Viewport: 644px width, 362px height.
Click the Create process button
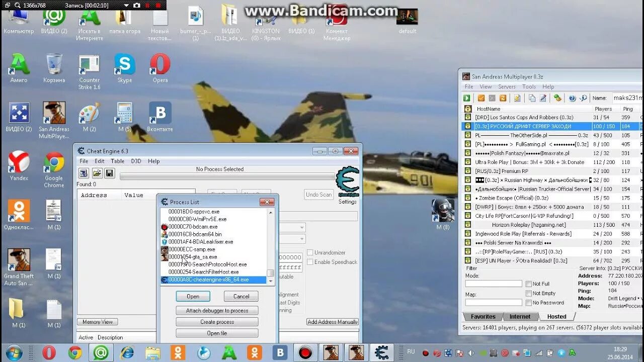click(217, 322)
